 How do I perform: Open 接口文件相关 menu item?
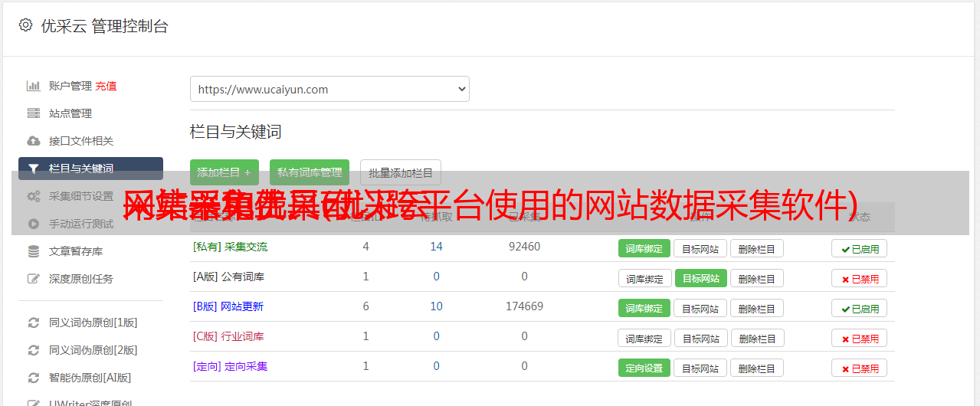tap(81, 141)
